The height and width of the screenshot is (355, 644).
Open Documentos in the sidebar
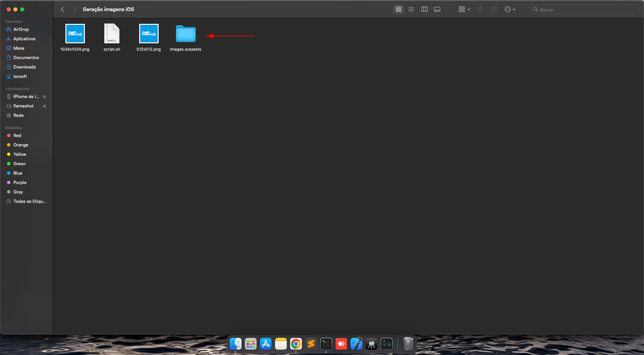[26, 57]
